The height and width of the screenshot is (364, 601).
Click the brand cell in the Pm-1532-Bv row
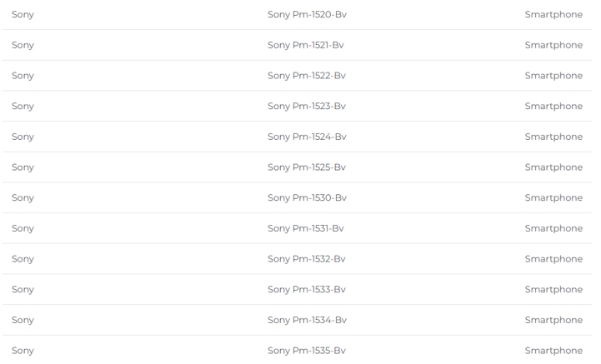(23, 259)
